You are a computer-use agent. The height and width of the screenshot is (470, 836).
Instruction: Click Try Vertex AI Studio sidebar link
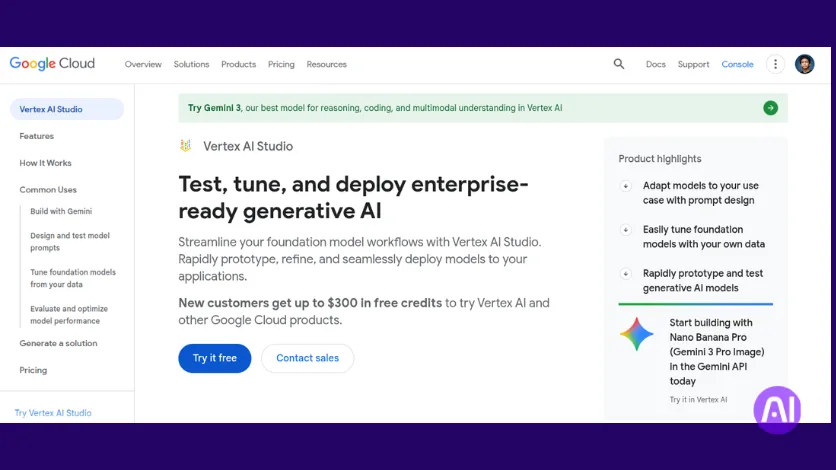coord(53,413)
